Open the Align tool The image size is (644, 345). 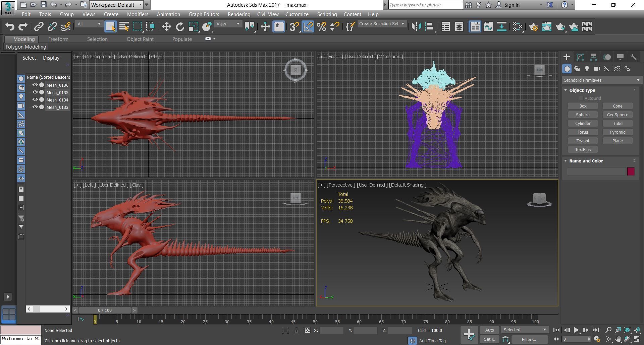(x=430, y=27)
